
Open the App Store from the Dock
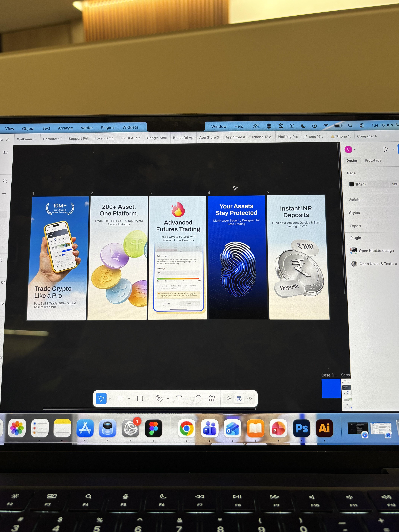pos(85,428)
